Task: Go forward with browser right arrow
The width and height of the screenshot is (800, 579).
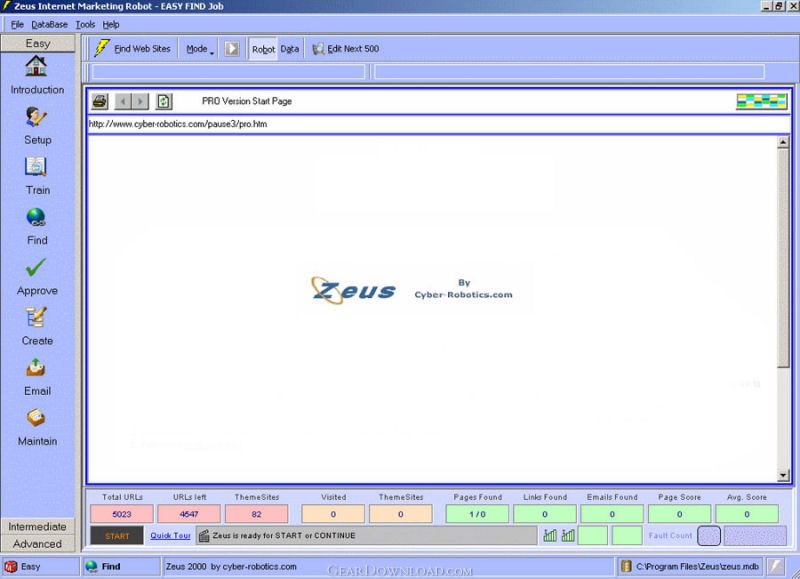Action: click(x=140, y=101)
